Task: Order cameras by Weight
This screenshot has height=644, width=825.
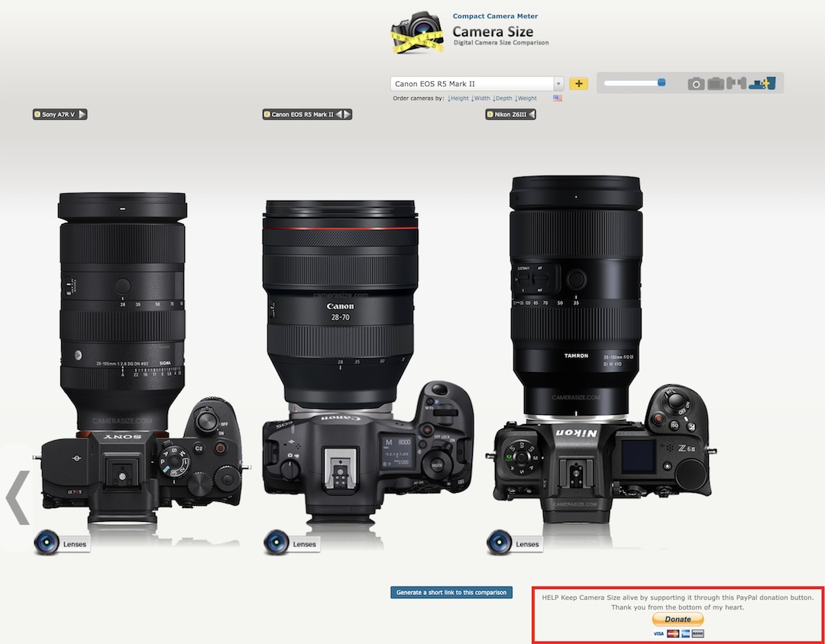Action: tap(526, 99)
